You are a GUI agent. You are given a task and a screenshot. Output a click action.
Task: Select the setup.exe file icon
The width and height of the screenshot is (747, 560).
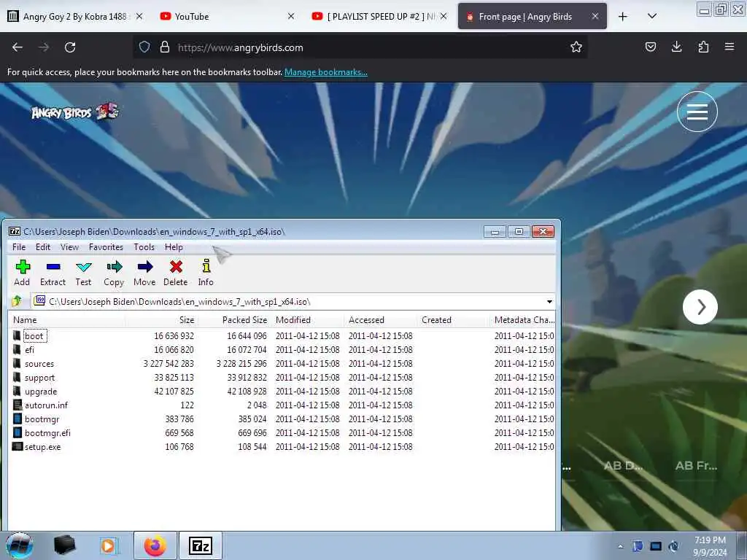click(18, 447)
